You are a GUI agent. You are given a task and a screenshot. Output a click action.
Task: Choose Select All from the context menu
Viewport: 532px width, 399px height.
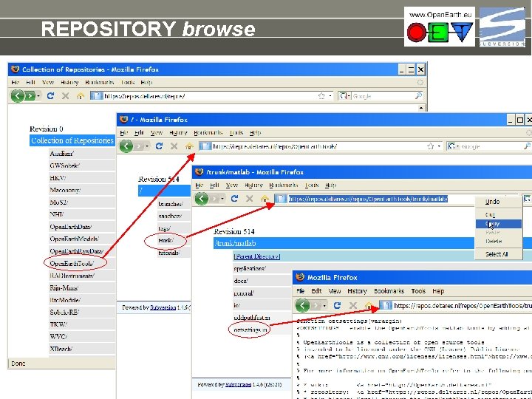[x=498, y=253]
